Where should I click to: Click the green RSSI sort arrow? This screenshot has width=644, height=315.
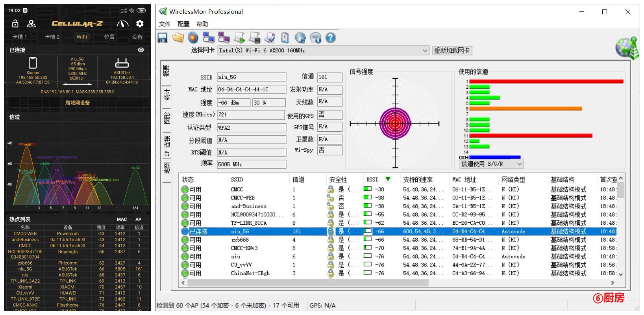coord(388,179)
